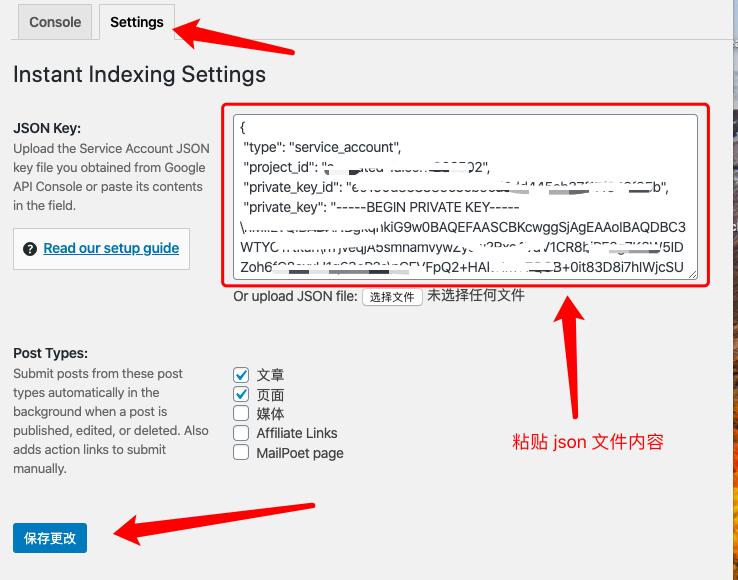
Task: Click the Affiliate Links label text
Action: click(297, 433)
